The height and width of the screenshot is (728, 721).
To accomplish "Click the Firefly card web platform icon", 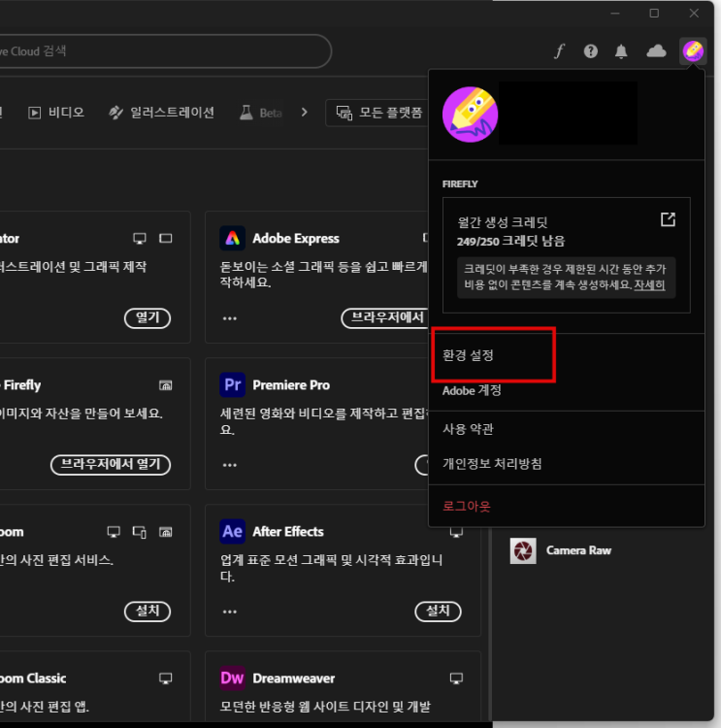I will point(166,385).
